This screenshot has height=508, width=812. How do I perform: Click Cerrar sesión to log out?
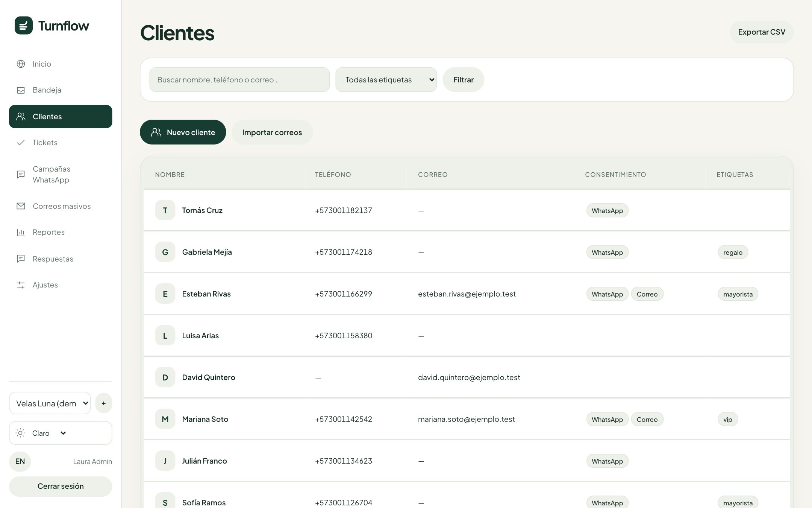61,486
